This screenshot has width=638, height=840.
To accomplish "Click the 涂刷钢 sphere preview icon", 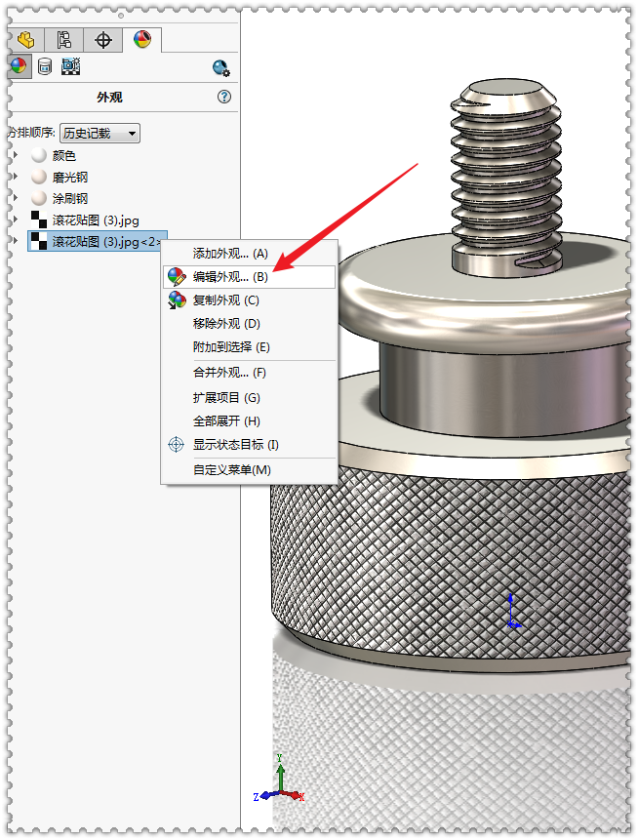I will (x=39, y=198).
